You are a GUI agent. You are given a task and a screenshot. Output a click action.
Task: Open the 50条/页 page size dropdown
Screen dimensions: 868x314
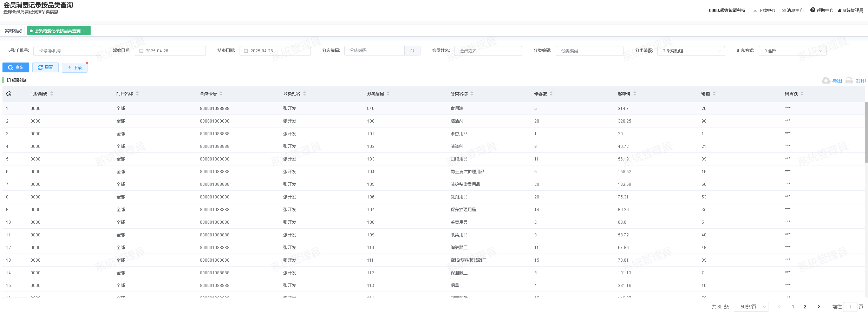[751, 307]
